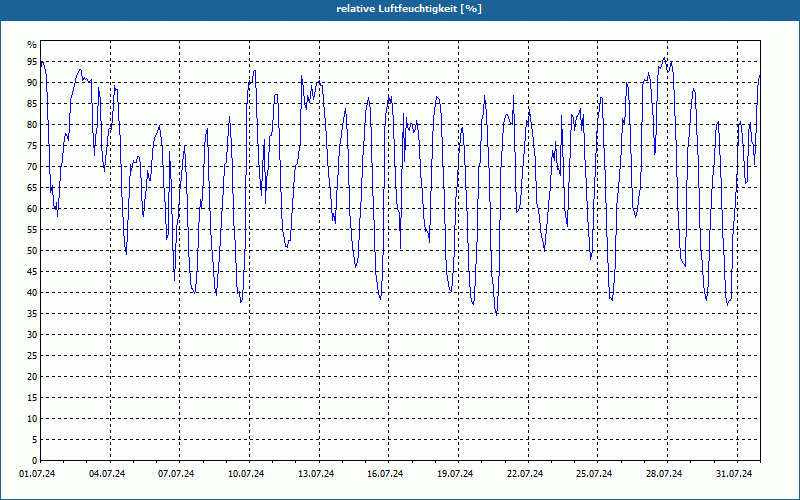Screen dimensions: 800x500
Task: Select the y-axis value 40
Action: tap(32, 293)
